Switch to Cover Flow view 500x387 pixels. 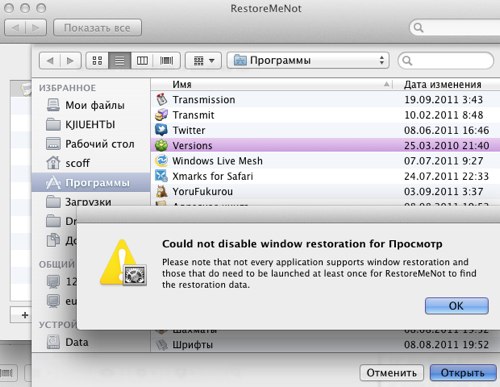(167, 61)
